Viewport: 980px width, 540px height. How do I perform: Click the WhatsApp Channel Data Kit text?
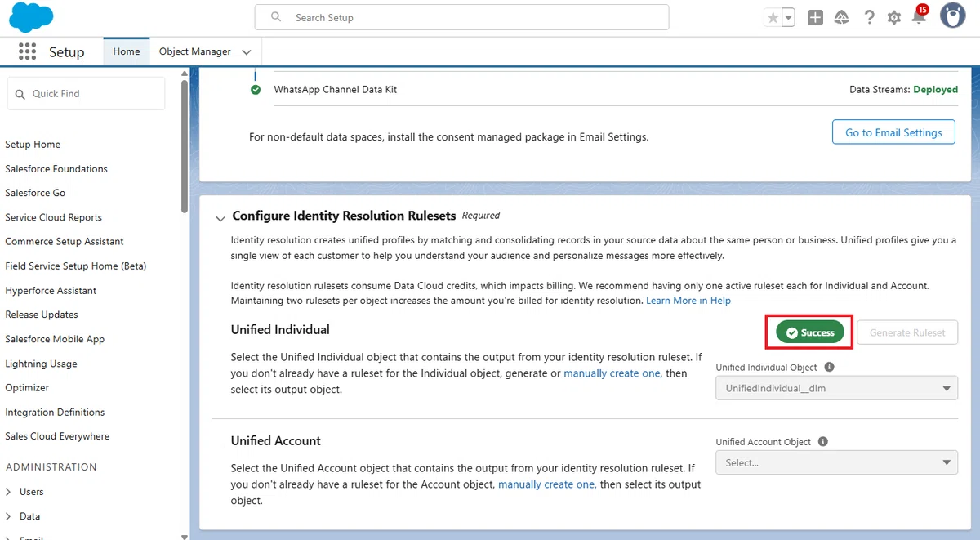point(336,90)
